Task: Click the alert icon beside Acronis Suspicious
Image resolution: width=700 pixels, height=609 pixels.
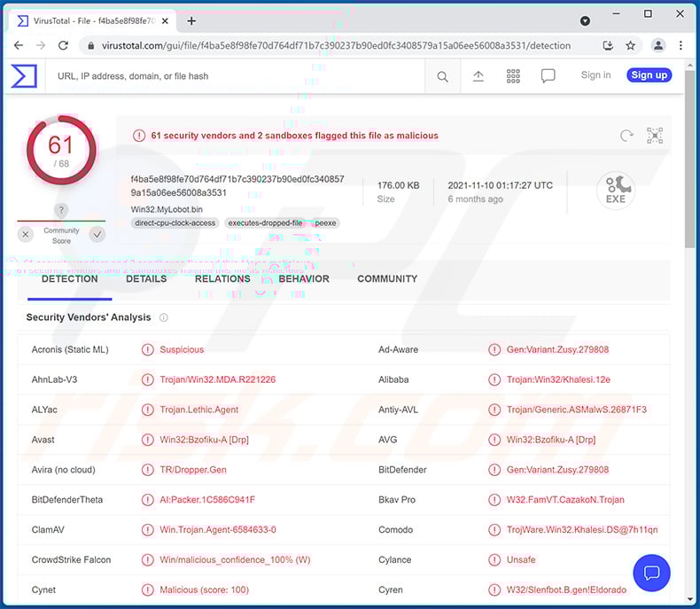Action: click(x=147, y=349)
